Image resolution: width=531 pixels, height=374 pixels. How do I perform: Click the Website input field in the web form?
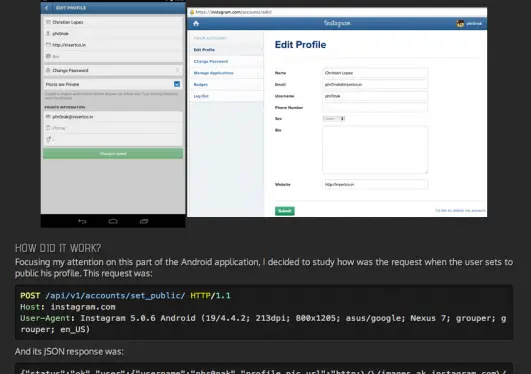(x=375, y=184)
